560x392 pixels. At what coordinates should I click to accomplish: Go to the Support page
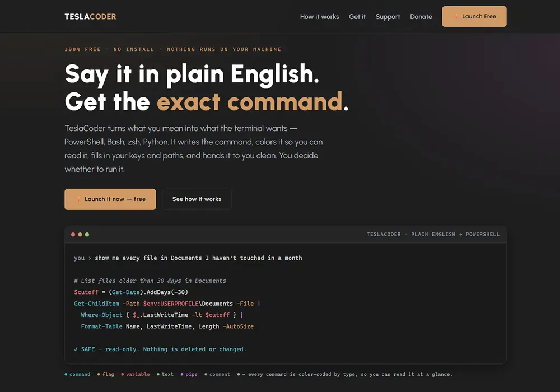pos(388,17)
